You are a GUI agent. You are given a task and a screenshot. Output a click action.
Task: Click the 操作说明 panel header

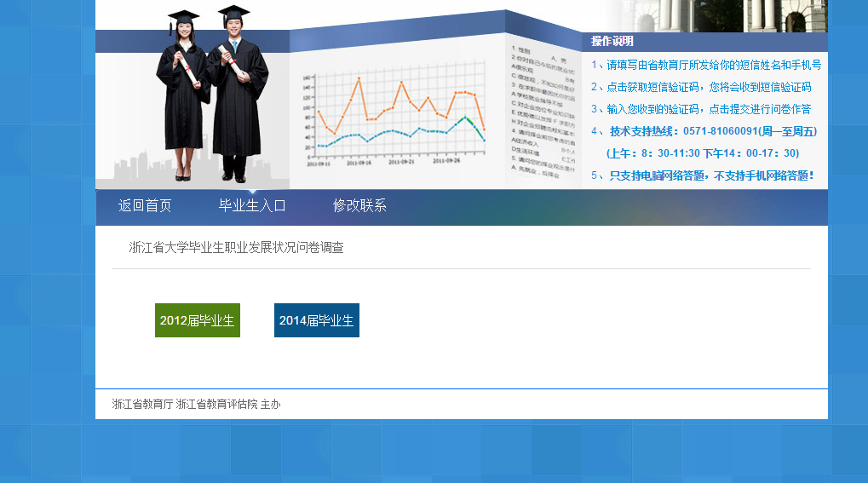coord(612,41)
